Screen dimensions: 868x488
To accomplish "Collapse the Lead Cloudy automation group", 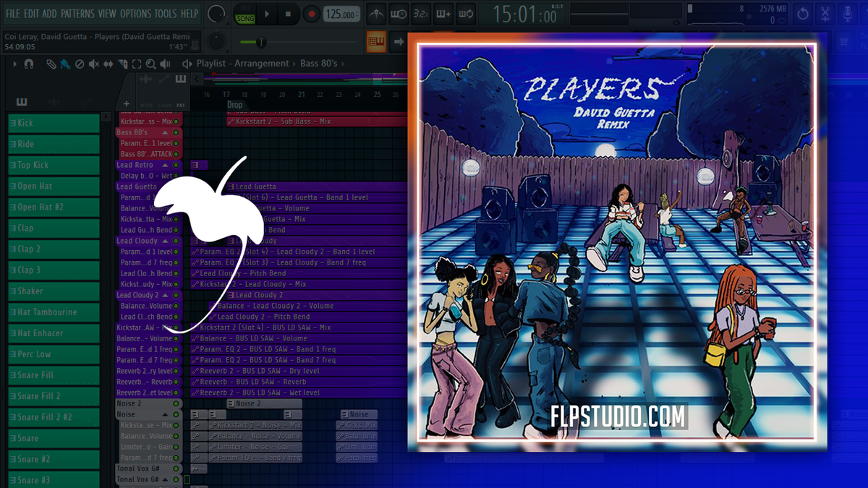I will [x=166, y=240].
